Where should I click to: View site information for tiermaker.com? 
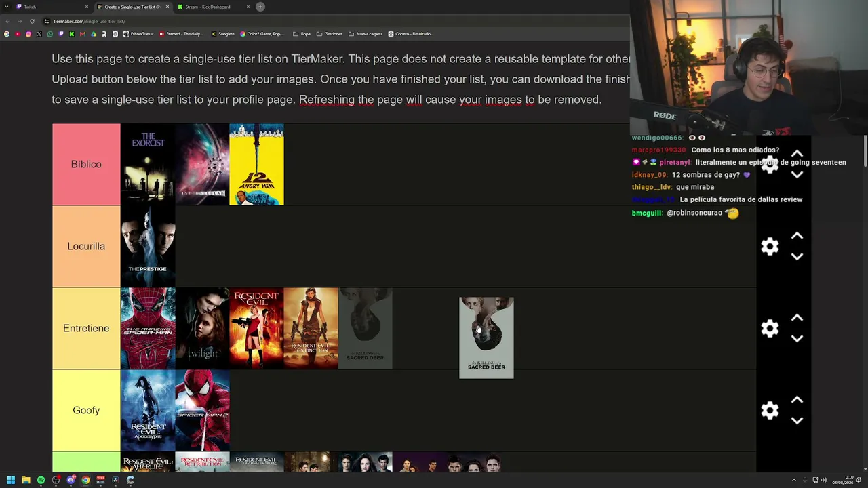[x=46, y=21]
